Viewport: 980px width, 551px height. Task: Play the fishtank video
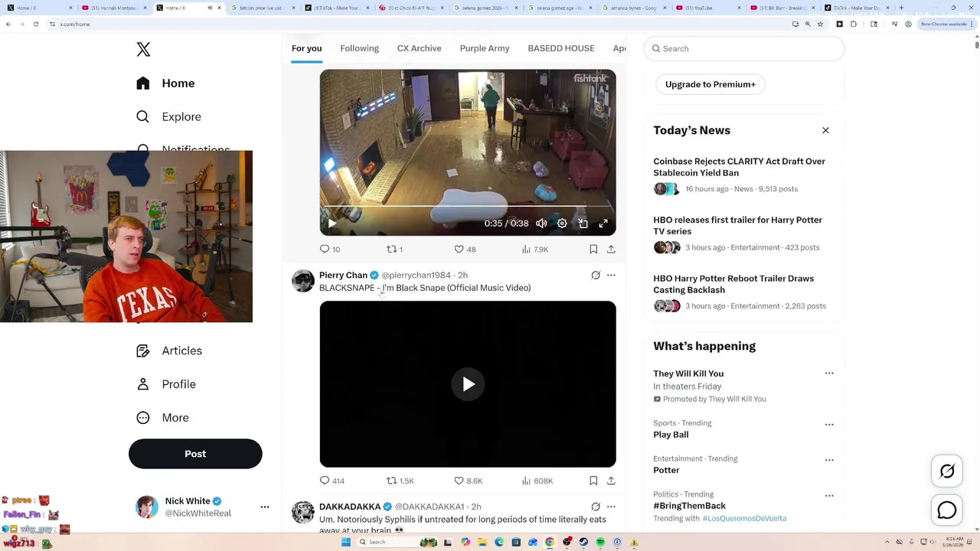click(332, 223)
